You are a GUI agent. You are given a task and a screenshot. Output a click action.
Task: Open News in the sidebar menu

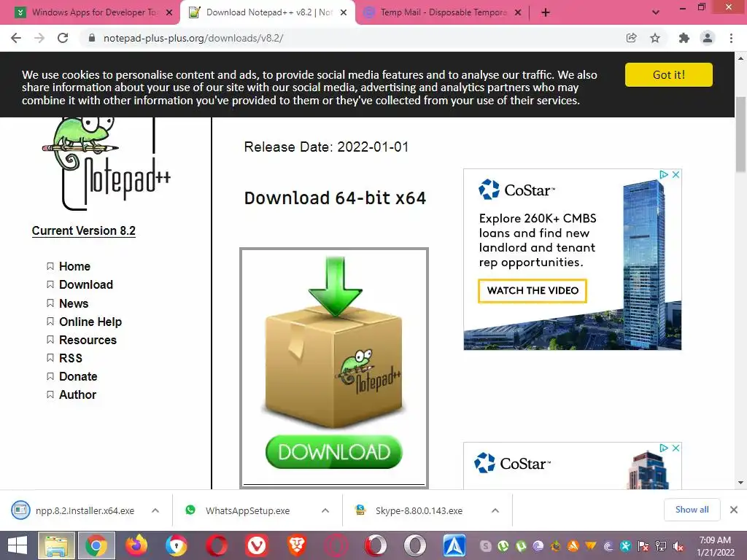[x=74, y=303]
